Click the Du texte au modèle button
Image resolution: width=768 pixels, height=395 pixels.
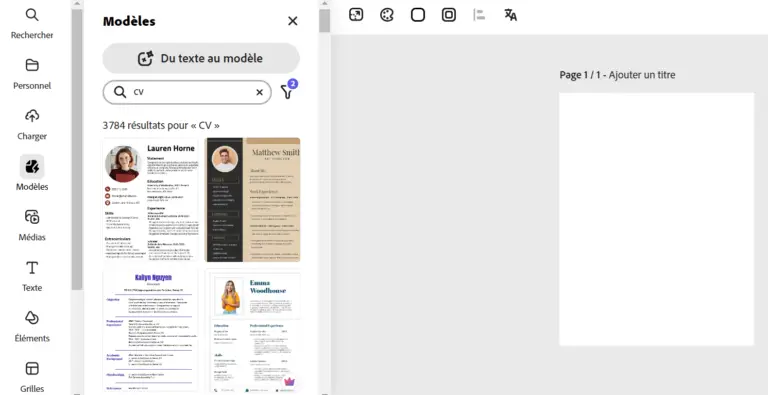(x=201, y=58)
